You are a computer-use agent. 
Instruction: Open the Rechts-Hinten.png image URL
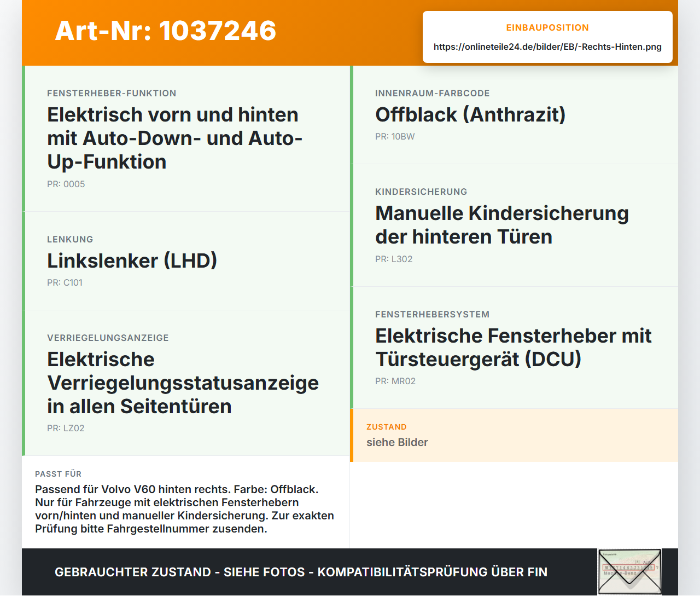[547, 47]
